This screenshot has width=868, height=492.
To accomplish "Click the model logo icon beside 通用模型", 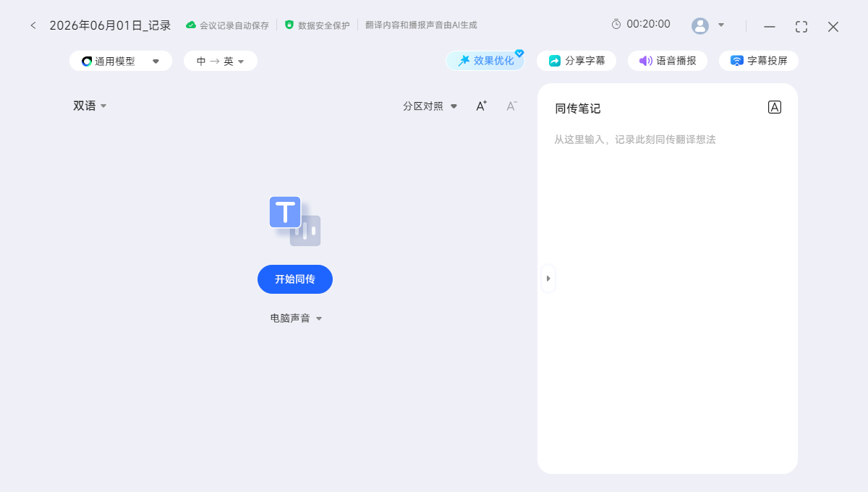I will tap(87, 61).
